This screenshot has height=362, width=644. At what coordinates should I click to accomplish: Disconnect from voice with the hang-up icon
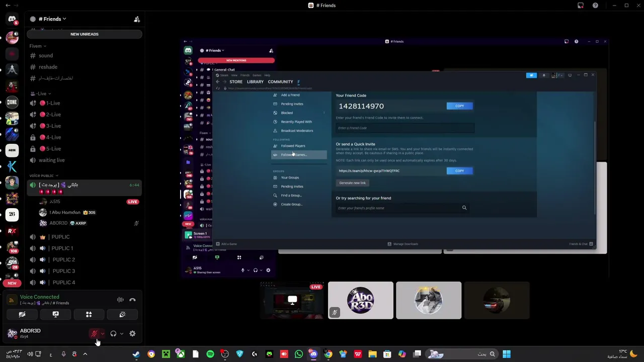pos(132,300)
